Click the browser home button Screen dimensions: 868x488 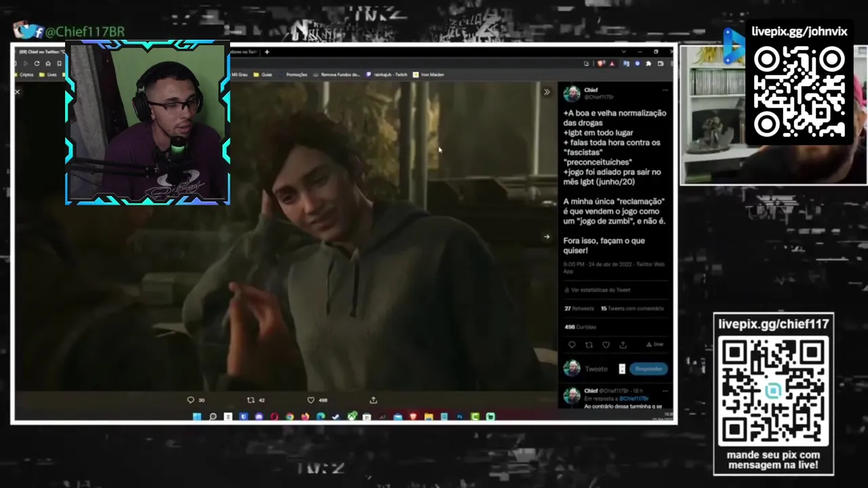click(x=47, y=63)
